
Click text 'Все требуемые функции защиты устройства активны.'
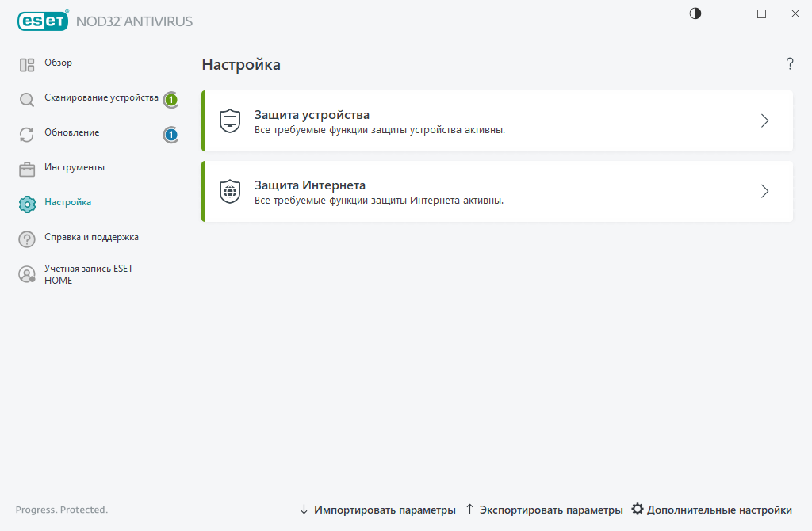point(380,130)
